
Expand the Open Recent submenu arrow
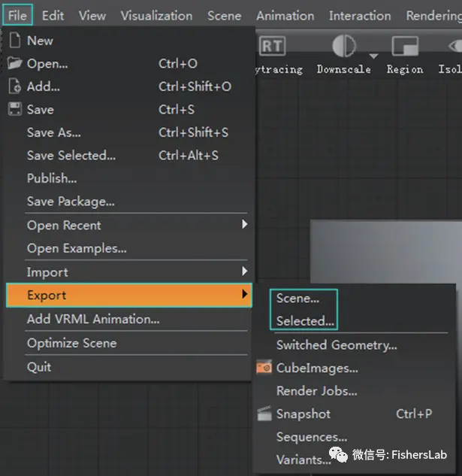[x=244, y=225]
